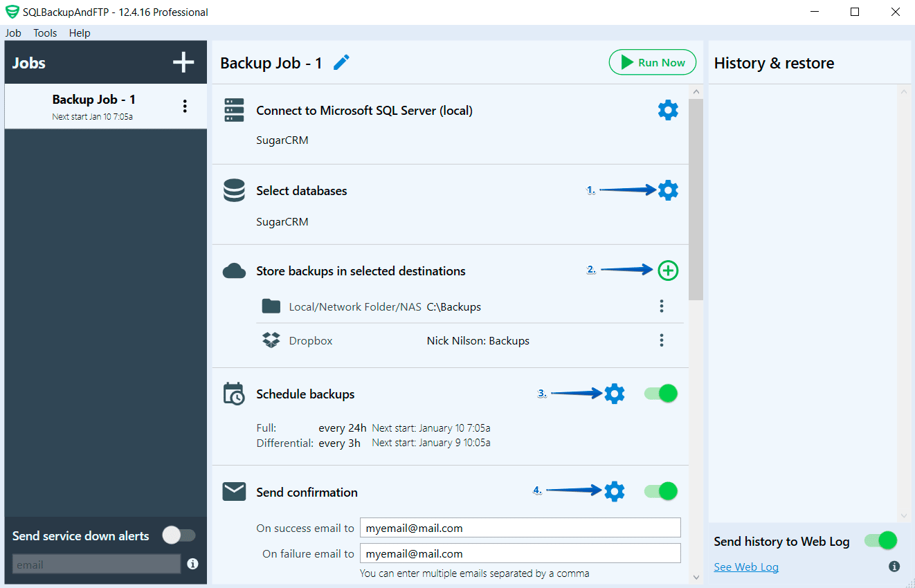Click the calendar clock schedule icon
Screen dimensions: 915x588
tap(234, 394)
